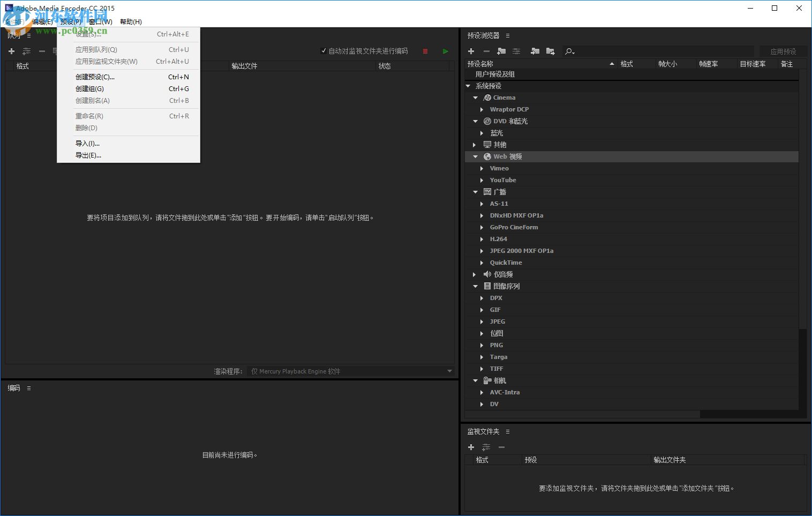Image resolution: width=812 pixels, height=516 pixels.
Task: Select 创建预设 from the open menu
Action: pos(95,77)
